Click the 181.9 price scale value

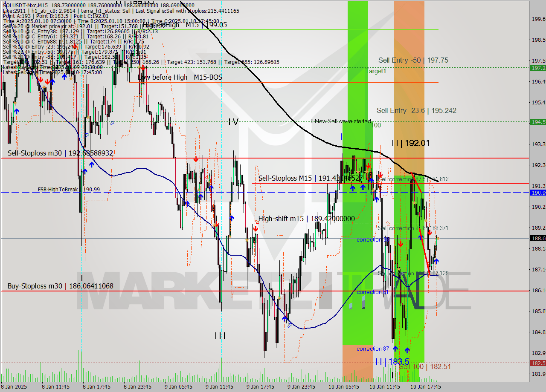point(538,374)
